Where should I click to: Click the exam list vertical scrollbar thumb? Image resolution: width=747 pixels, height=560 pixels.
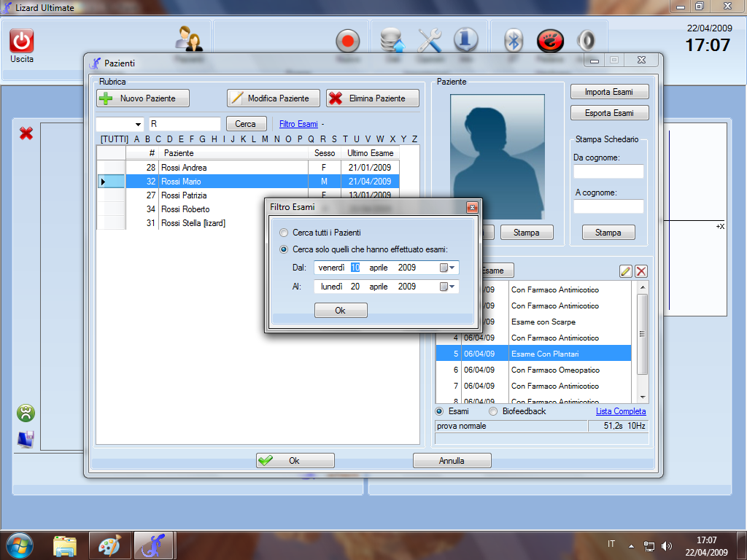[x=642, y=334]
